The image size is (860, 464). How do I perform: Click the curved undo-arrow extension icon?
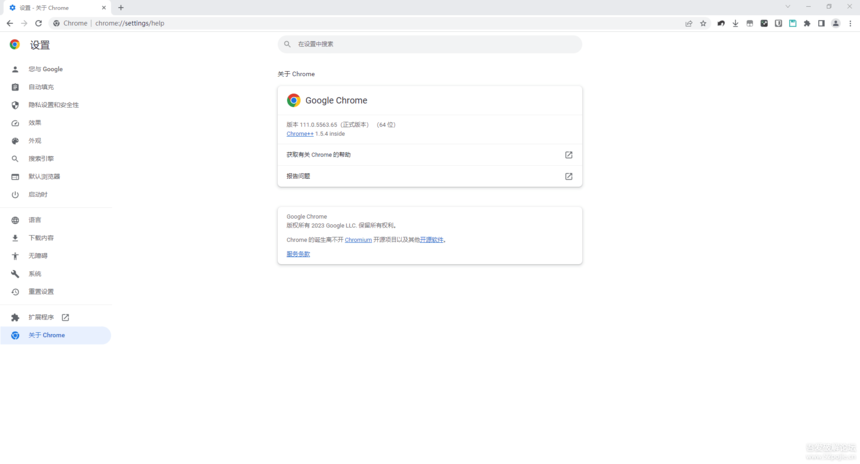coord(721,24)
